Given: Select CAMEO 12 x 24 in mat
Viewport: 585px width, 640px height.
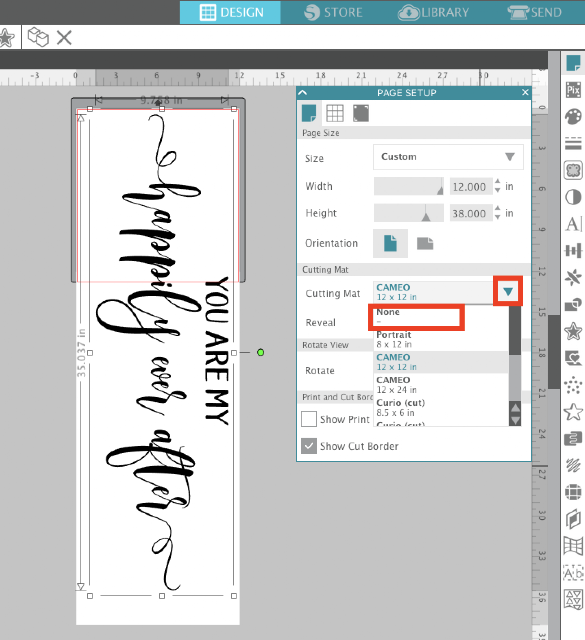Looking at the screenshot, I should [x=441, y=385].
